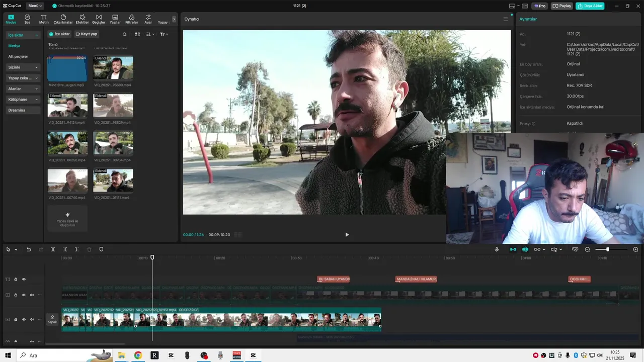Viewport: 644px width, 362px height.
Task: Open the Yazılar captions tab
Action: 115,19
